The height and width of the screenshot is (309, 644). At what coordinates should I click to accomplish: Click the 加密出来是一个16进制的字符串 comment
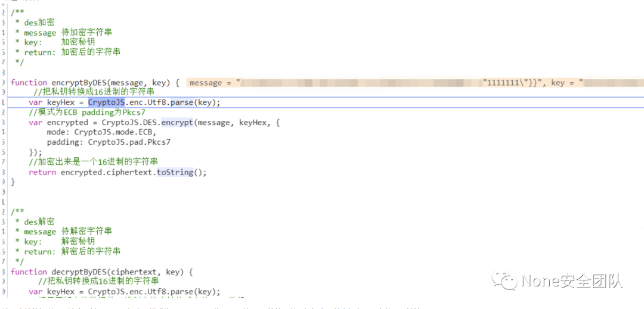click(96, 163)
